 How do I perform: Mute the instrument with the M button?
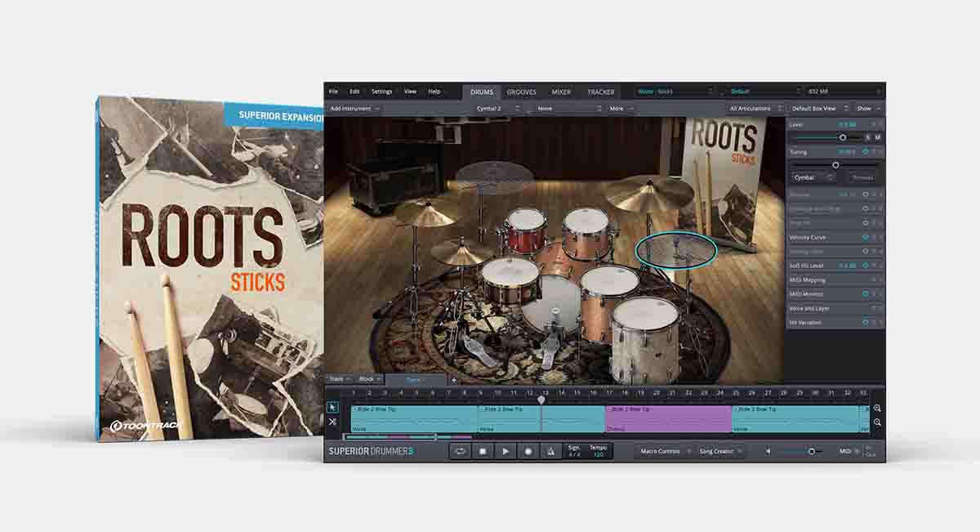pos(878,137)
